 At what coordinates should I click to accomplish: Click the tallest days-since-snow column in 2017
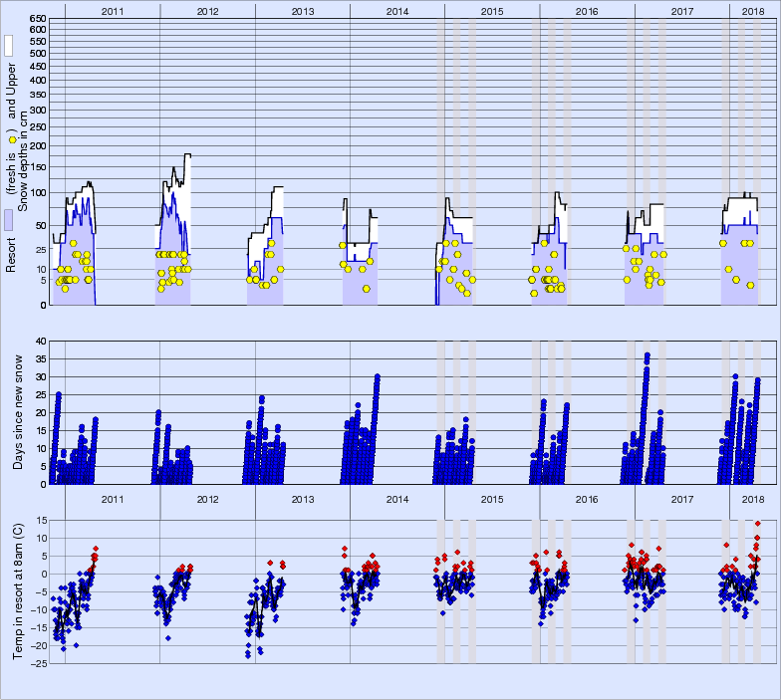(648, 356)
